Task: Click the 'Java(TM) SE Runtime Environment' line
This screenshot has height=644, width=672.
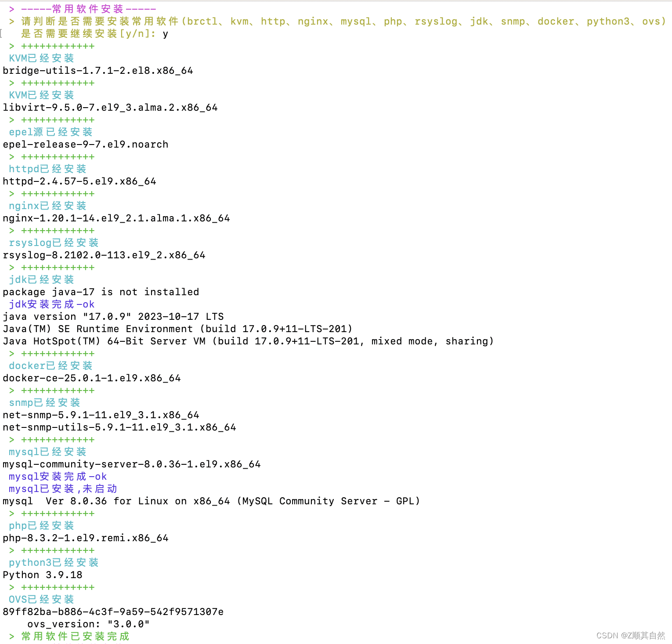Action: pos(178,329)
